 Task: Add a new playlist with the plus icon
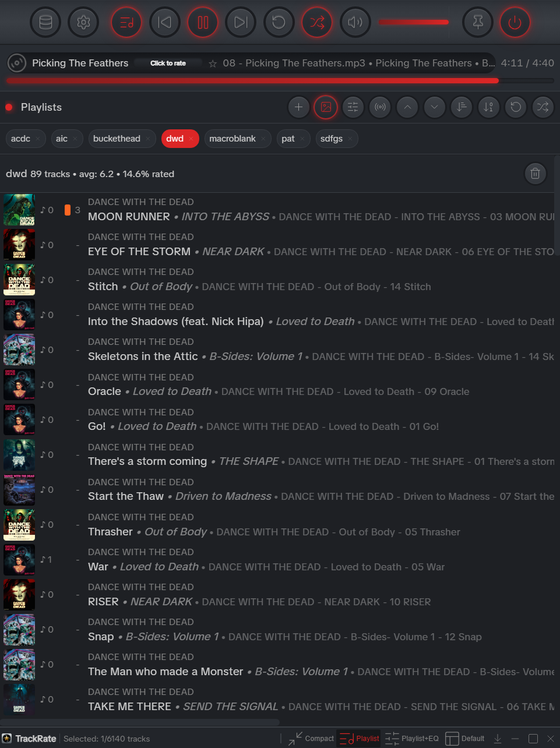point(298,107)
